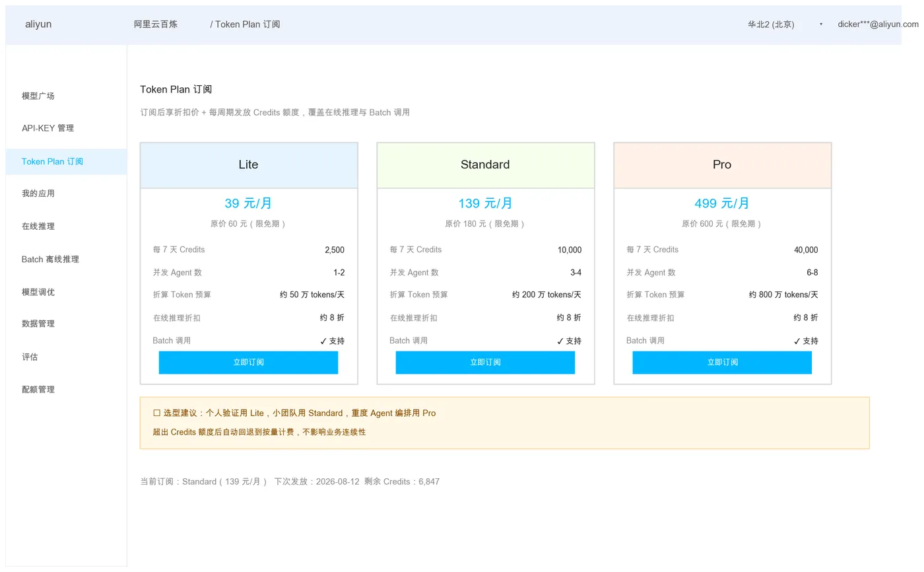Click the aliyun logo text
The image size is (924, 572).
pyautogui.click(x=38, y=24)
